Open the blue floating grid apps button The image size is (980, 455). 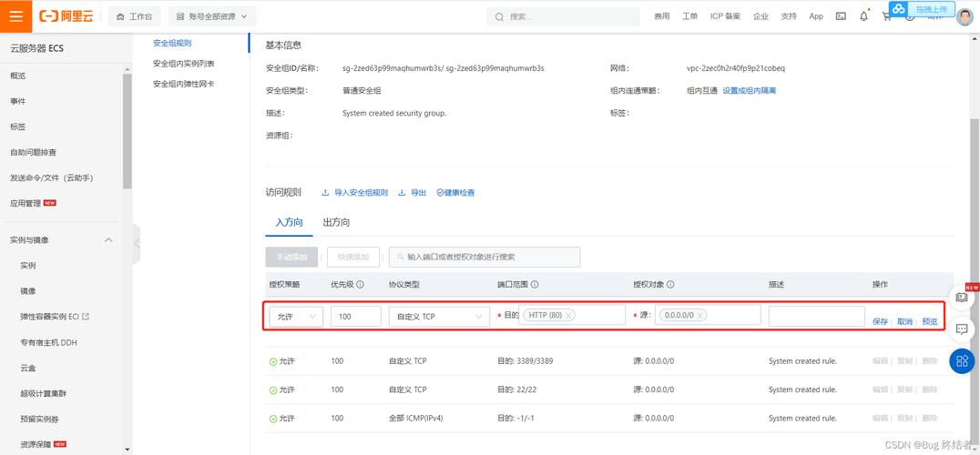(x=962, y=360)
